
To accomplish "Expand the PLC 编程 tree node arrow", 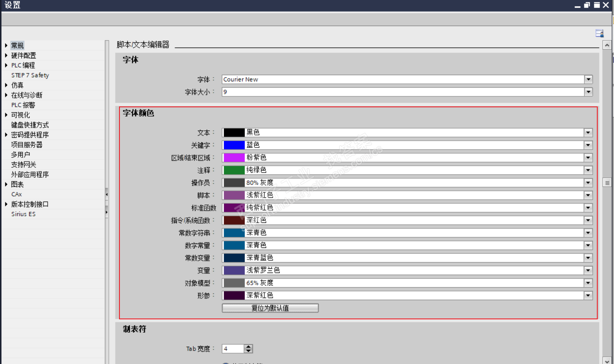I will 6,65.
